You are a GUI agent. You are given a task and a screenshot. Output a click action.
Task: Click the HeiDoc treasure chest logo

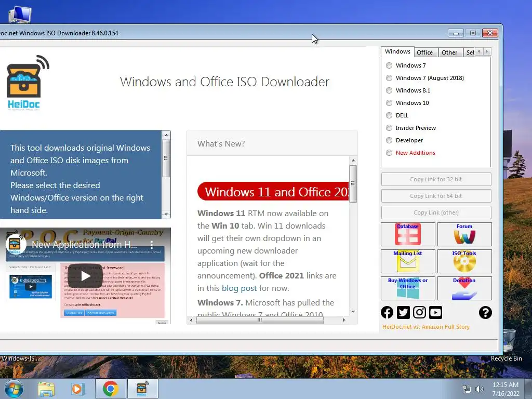[28, 83]
